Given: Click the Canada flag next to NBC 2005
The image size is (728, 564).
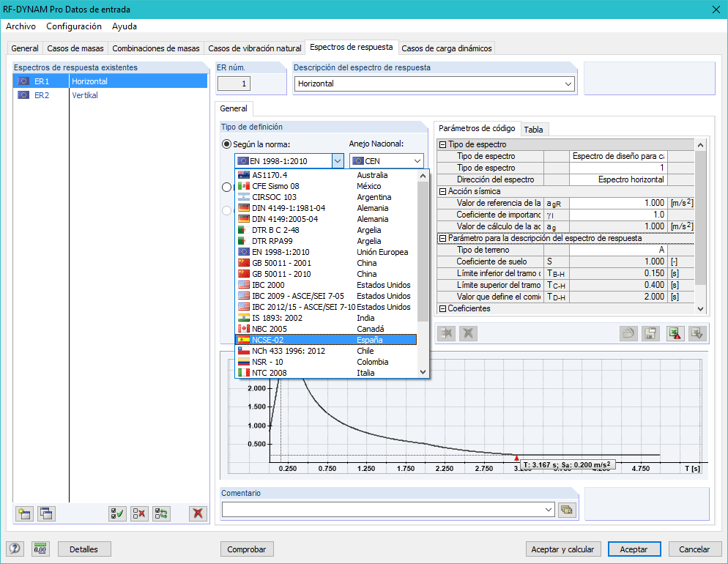Looking at the screenshot, I should 244,329.
